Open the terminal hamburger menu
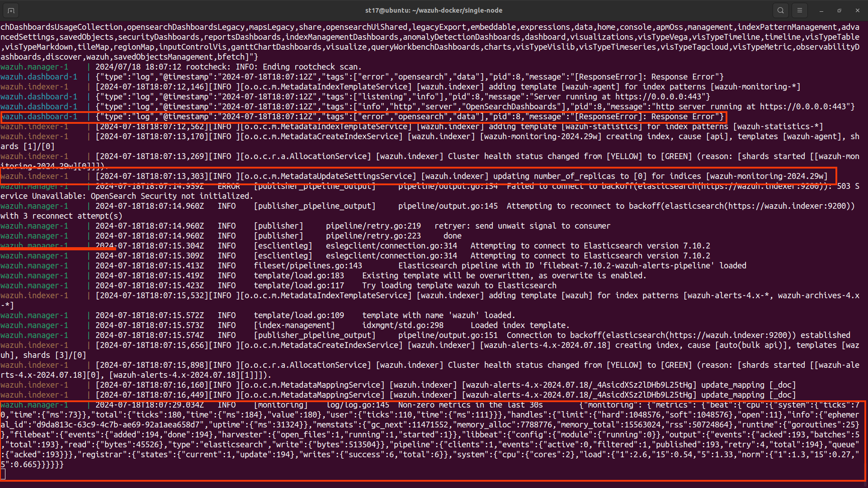 tap(800, 10)
